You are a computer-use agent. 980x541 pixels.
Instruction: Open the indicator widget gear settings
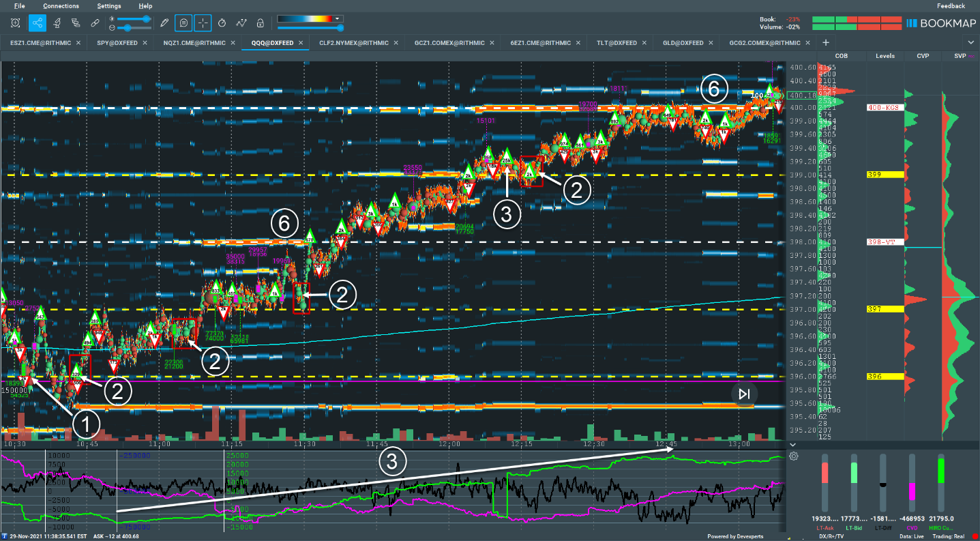pos(794,456)
